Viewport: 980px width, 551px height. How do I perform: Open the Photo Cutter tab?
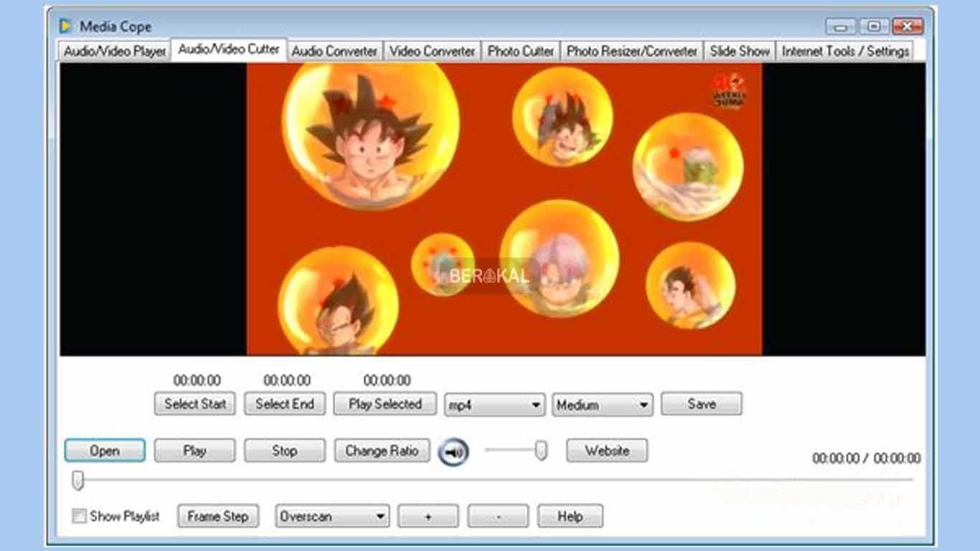521,52
